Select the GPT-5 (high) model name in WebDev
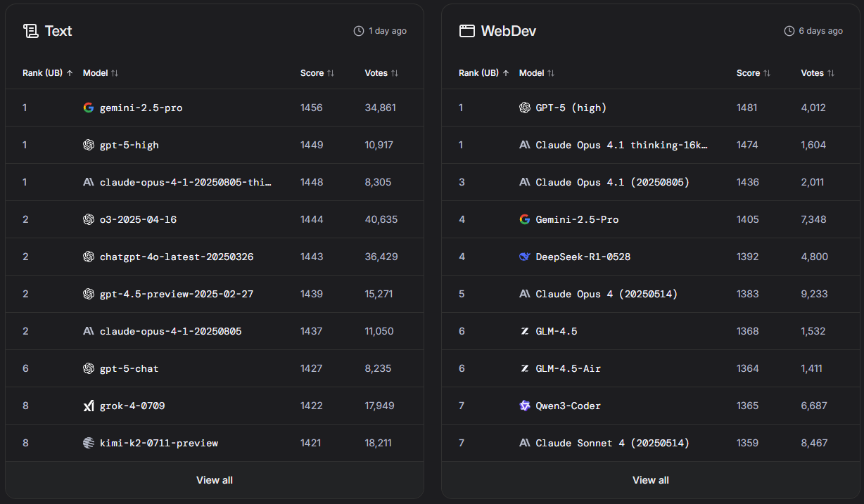Screen dimensions: 864x504 pos(571,108)
